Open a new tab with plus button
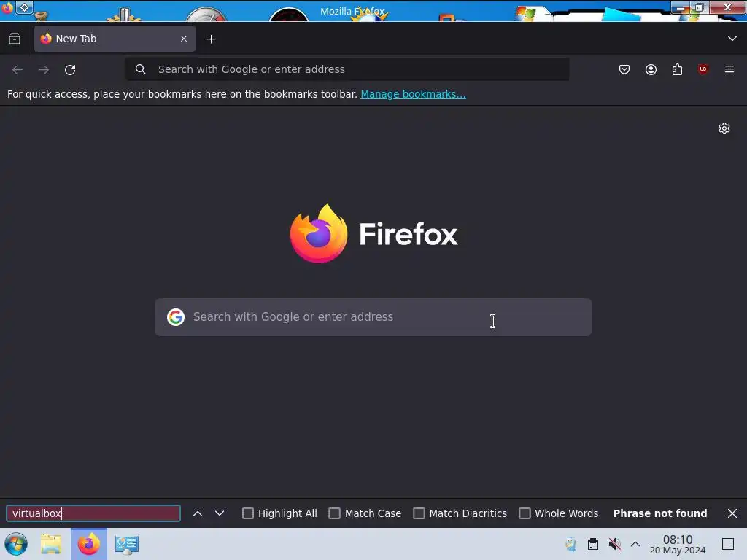Screen dimensions: 747x560 pos(211,39)
